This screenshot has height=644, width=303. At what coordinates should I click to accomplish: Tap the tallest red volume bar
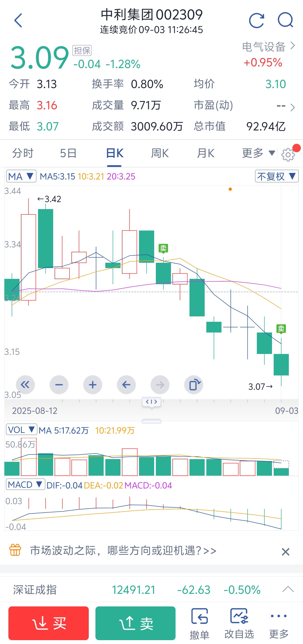coord(29,456)
